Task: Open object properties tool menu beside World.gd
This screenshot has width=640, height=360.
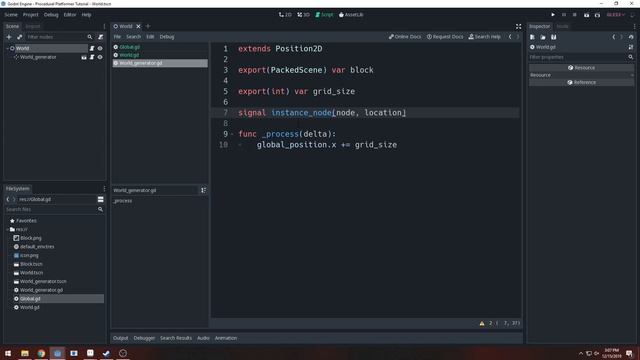Action: (631, 47)
